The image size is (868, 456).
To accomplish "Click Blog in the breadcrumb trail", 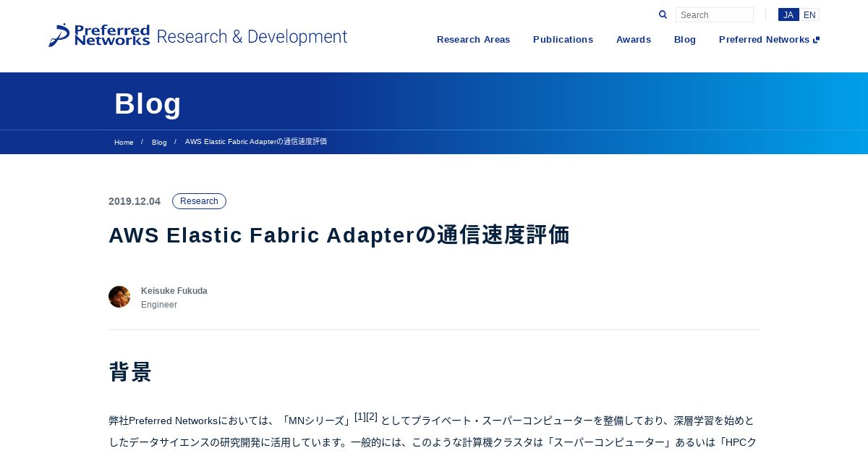I will coord(159,142).
